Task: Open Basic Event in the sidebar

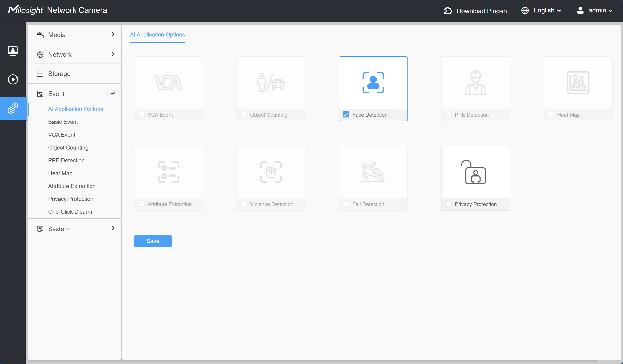Action: click(63, 122)
